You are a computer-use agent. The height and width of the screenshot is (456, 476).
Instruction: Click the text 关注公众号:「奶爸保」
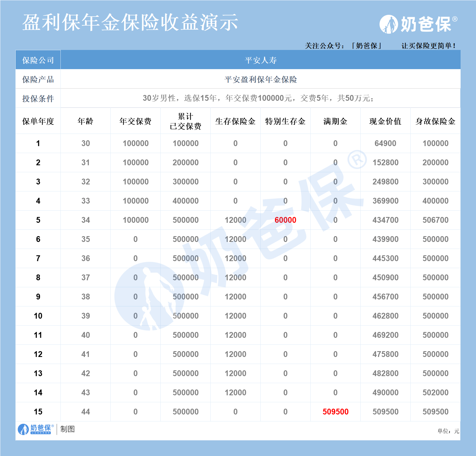343,46
